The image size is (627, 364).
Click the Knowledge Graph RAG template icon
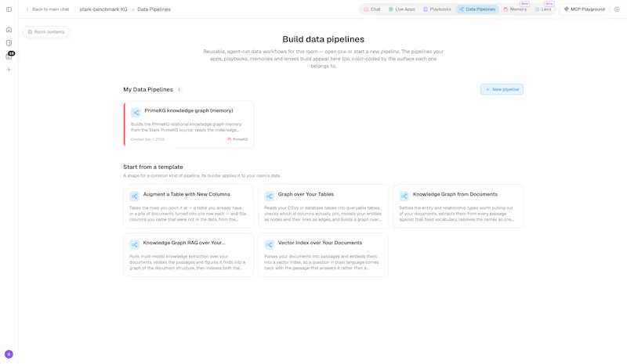[x=134, y=244]
